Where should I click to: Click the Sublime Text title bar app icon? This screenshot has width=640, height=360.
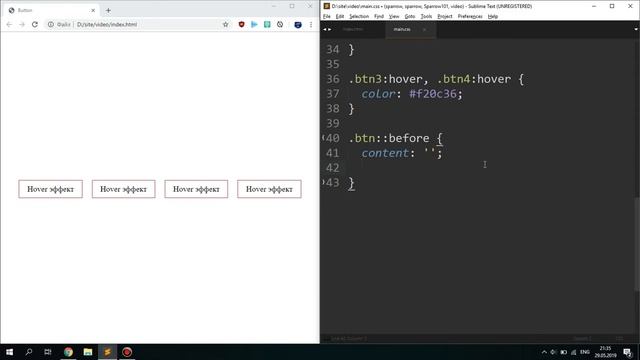[x=327, y=6]
